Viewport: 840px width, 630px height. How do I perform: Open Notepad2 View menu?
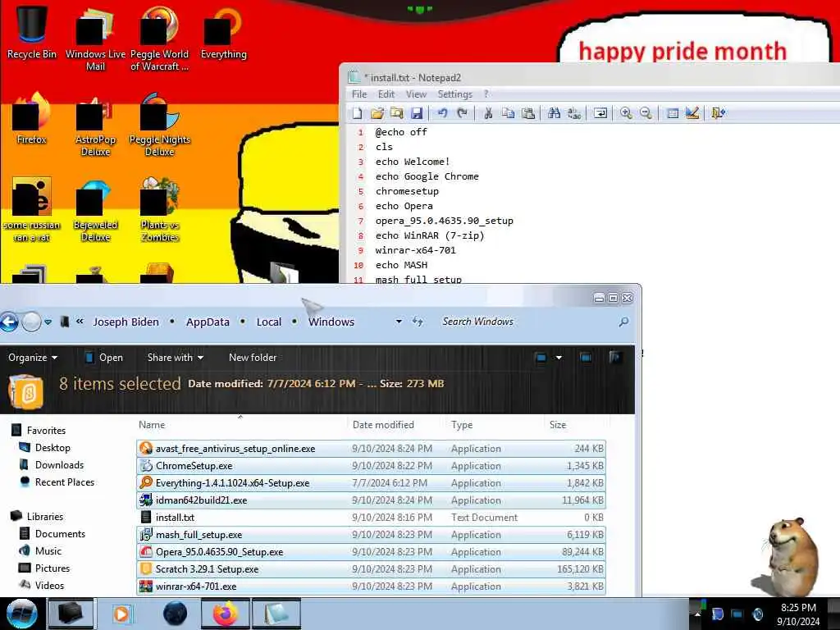pyautogui.click(x=416, y=94)
